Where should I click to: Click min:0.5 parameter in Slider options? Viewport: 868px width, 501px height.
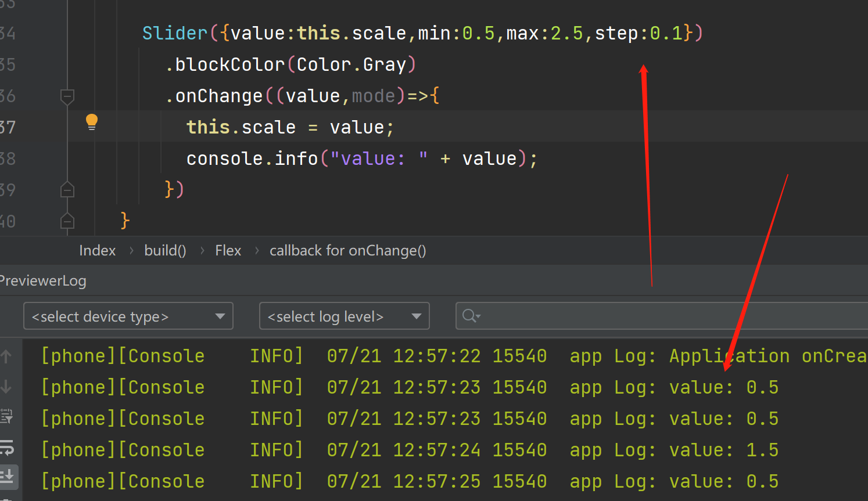point(456,33)
